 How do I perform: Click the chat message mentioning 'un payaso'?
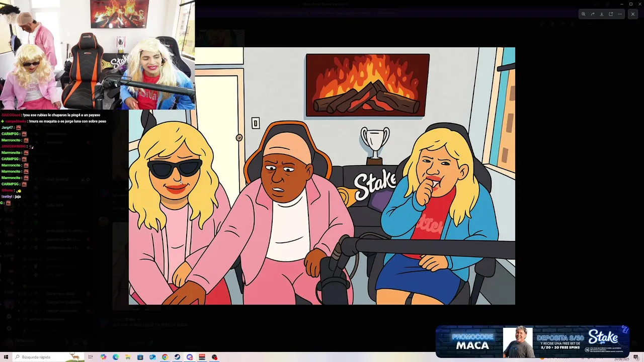click(x=51, y=115)
